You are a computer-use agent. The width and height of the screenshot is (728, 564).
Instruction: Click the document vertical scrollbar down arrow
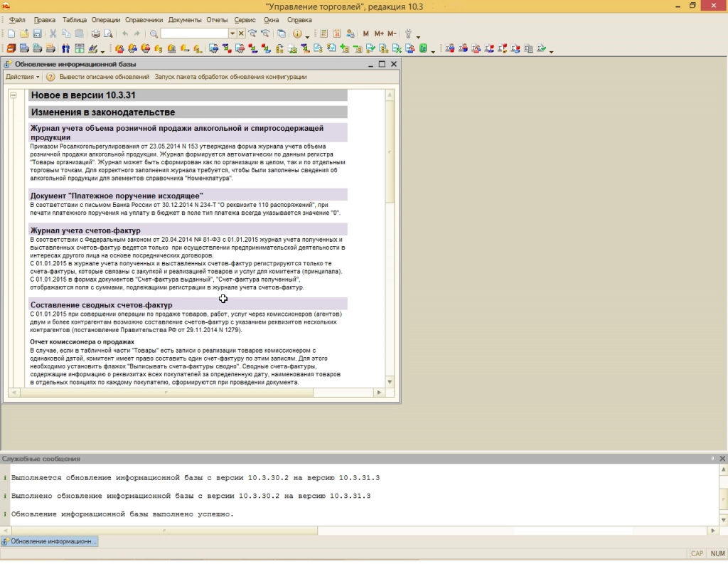(x=390, y=382)
